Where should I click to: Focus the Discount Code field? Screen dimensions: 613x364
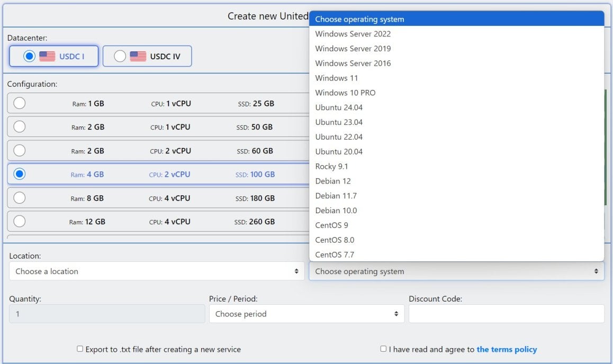click(x=507, y=314)
